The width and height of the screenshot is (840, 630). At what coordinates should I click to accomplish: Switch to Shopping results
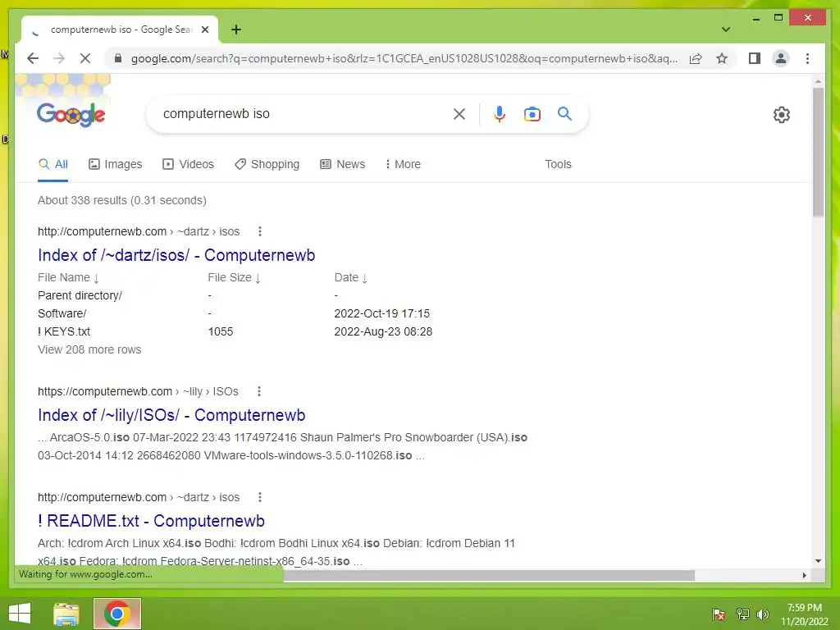click(267, 164)
